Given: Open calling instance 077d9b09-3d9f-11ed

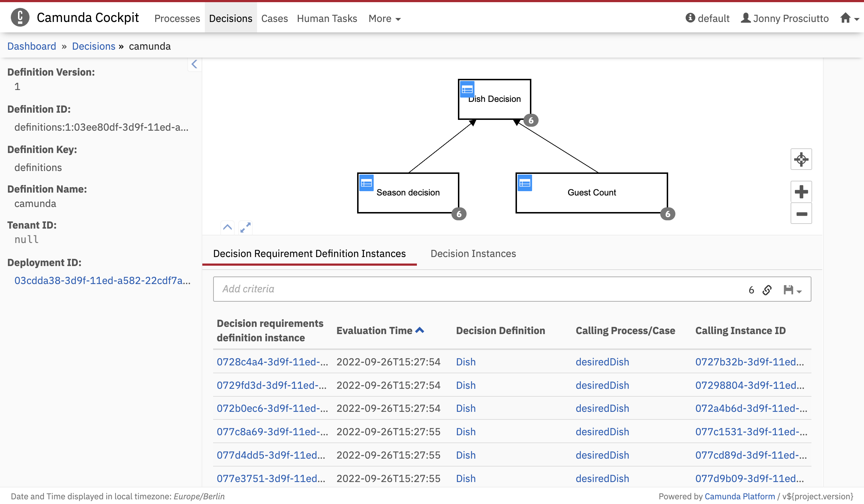Looking at the screenshot, I should 750,478.
